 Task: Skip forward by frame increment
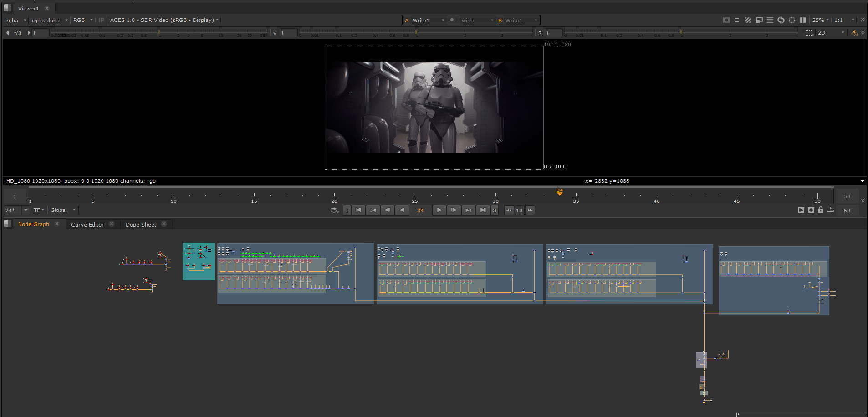(530, 210)
